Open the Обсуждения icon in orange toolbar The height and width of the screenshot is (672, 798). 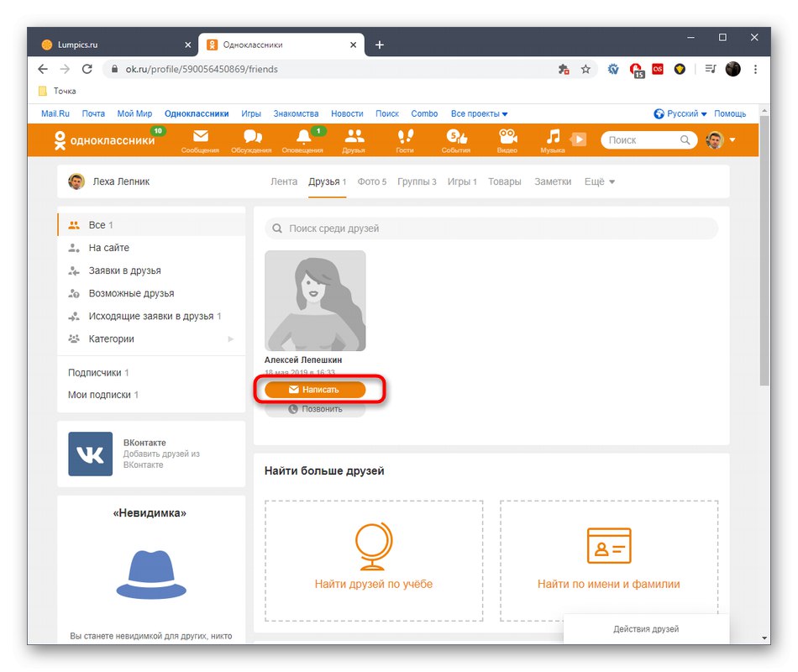coord(251,138)
